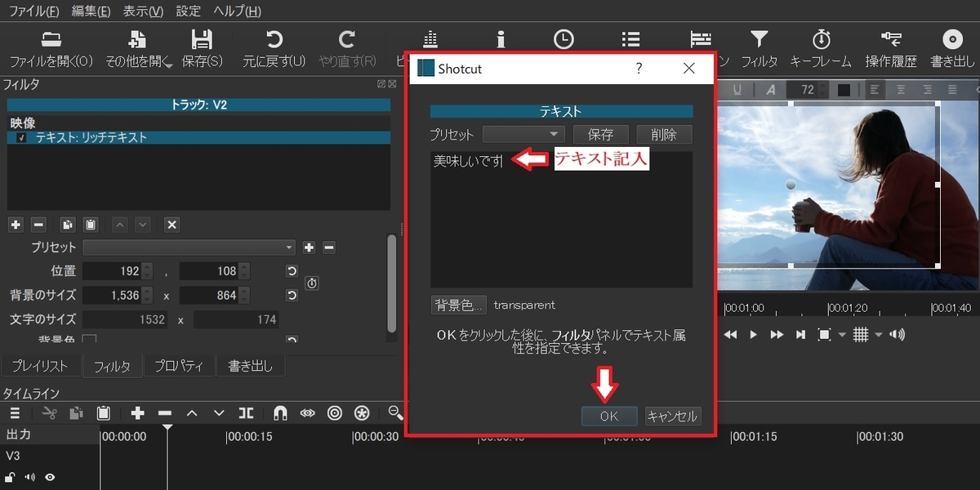
Task: Hide track V3 with its eye icon
Action: coord(49,477)
